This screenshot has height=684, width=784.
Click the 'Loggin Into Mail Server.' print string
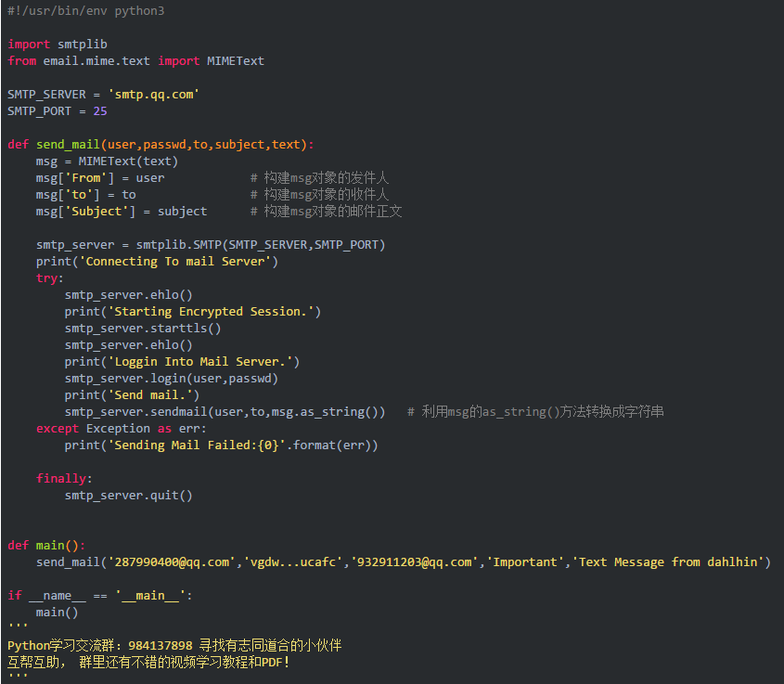pos(195,361)
